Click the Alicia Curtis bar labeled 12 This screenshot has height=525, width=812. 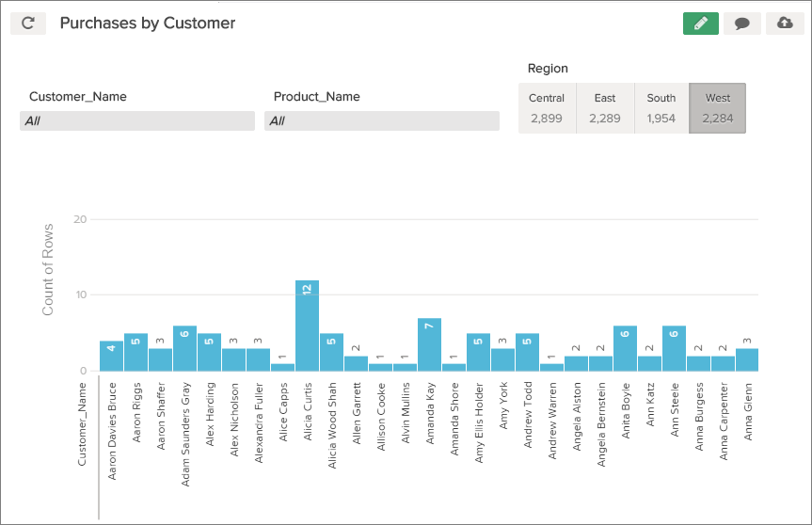(x=307, y=326)
